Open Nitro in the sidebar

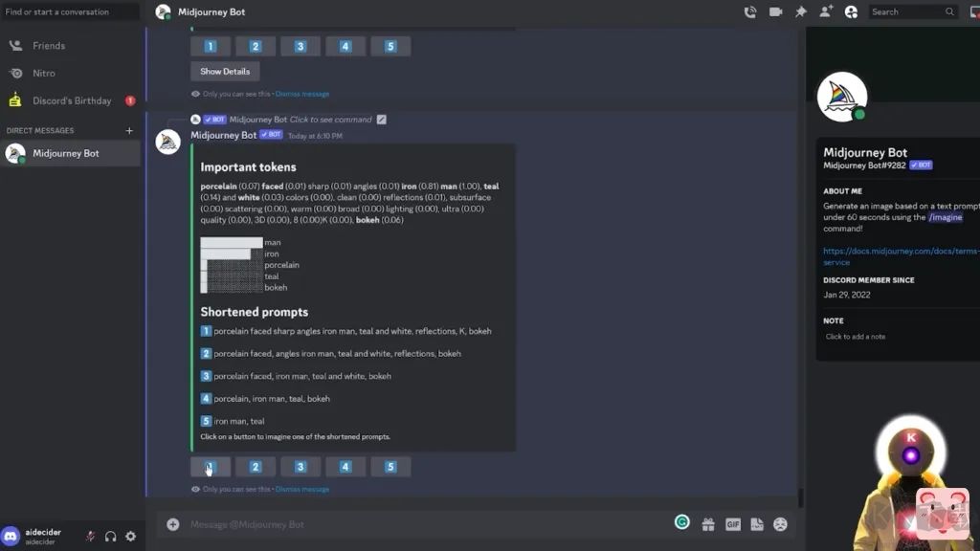click(44, 73)
